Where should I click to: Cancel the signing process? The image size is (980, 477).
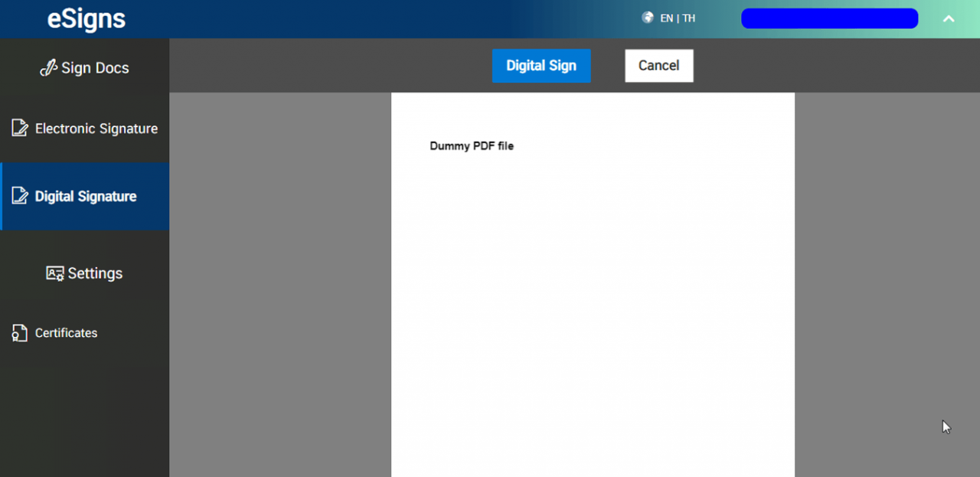pos(658,66)
